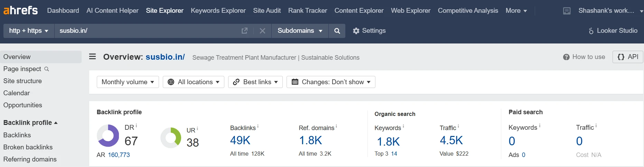Open Shashank's workspace dropdown

click(x=610, y=11)
